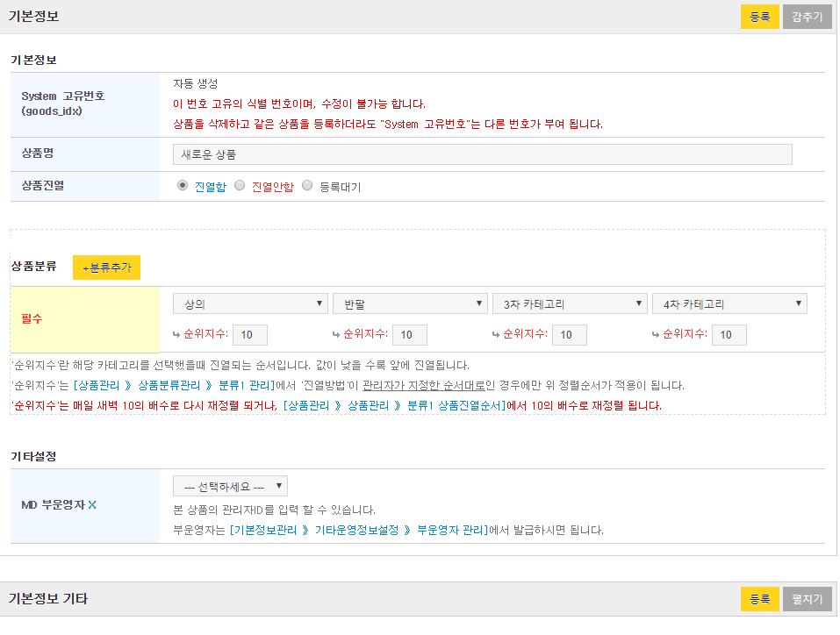
Task: Expand the 4차 카테고리 dropdown
Action: pos(729,303)
